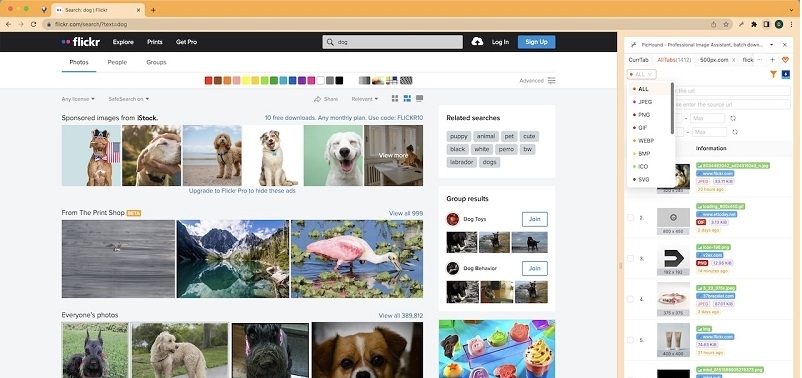Choose JPEG from the format list
The height and width of the screenshot is (378, 802).
coord(649,102)
